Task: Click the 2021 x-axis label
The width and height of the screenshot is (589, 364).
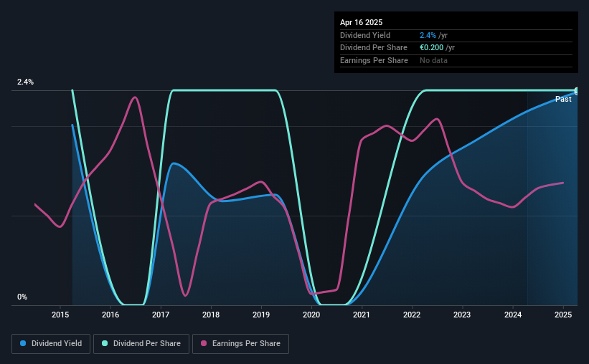Action: coord(362,315)
